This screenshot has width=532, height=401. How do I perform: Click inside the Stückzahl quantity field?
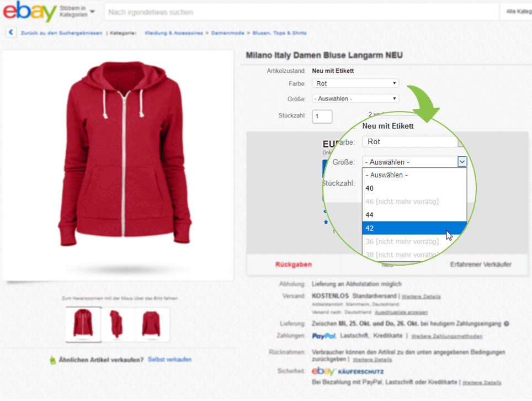coord(322,116)
